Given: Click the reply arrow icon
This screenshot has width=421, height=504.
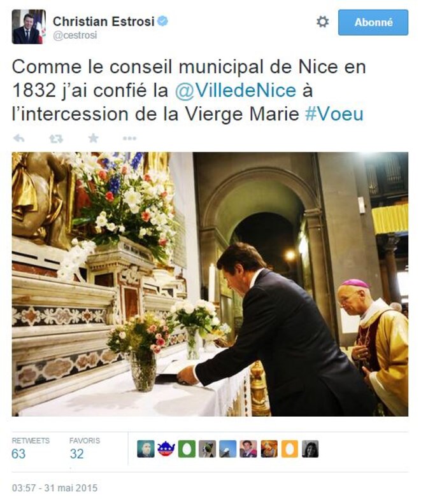Looking at the screenshot, I should [x=18, y=139].
